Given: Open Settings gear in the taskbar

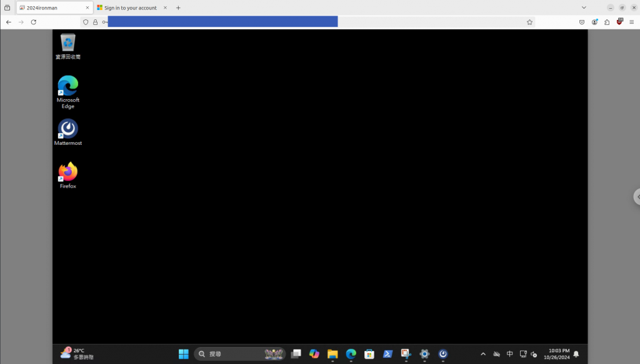Looking at the screenshot, I should click(424, 354).
